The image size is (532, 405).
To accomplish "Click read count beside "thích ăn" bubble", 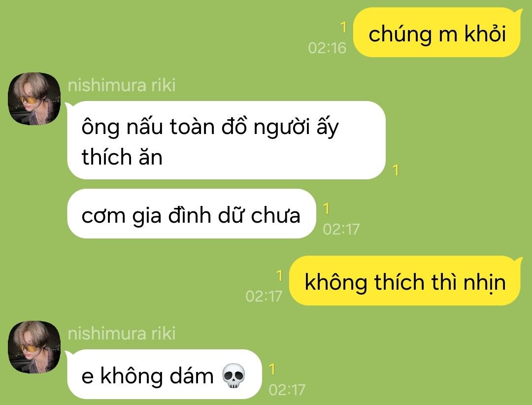I will (395, 170).
